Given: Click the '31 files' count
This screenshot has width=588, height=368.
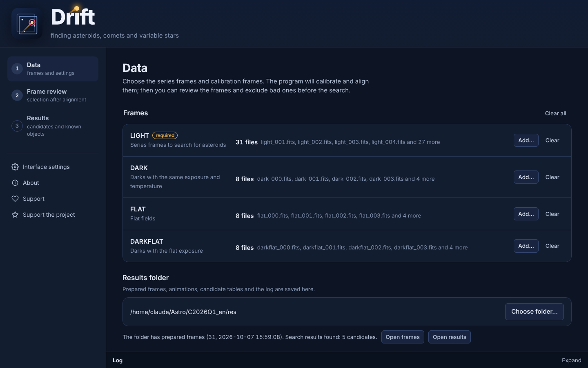Looking at the screenshot, I should [247, 142].
